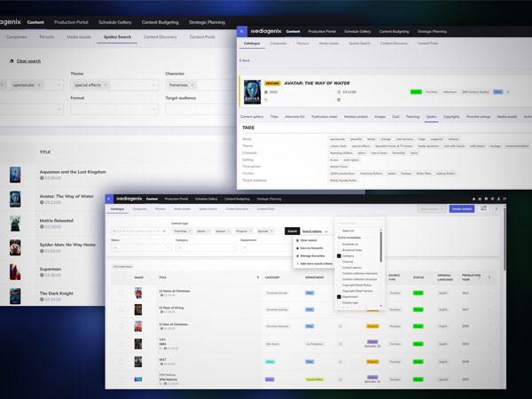532x399 pixels.
Task: Remove 'spectacular' chip in Spideo Search window
Action: [39, 85]
